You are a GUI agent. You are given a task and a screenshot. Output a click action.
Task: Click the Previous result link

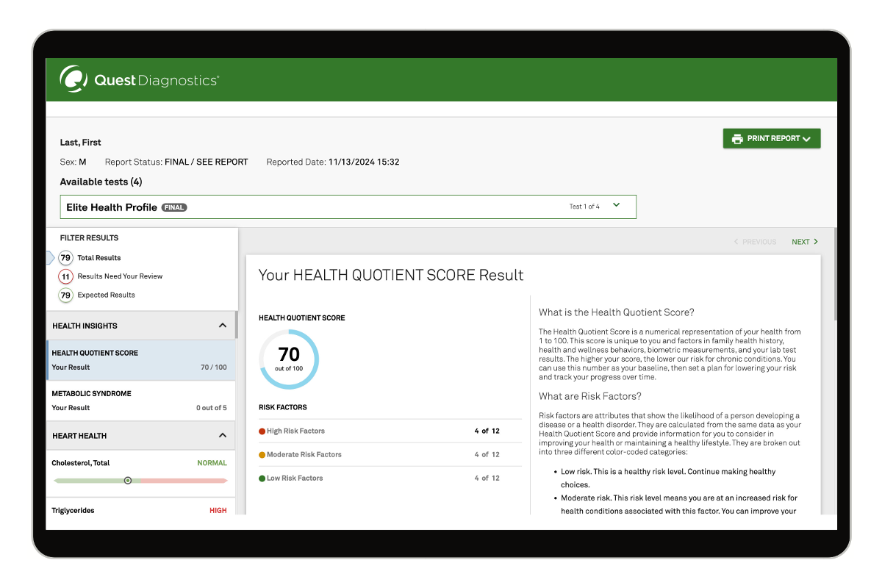point(755,242)
